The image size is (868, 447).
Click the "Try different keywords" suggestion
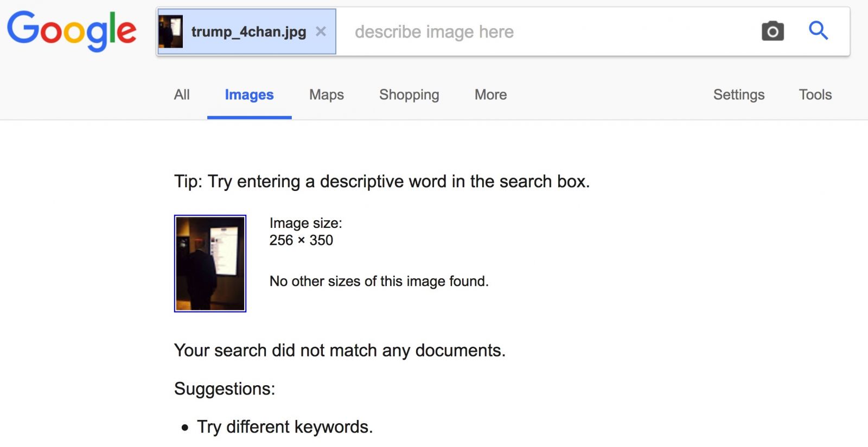[x=285, y=427]
